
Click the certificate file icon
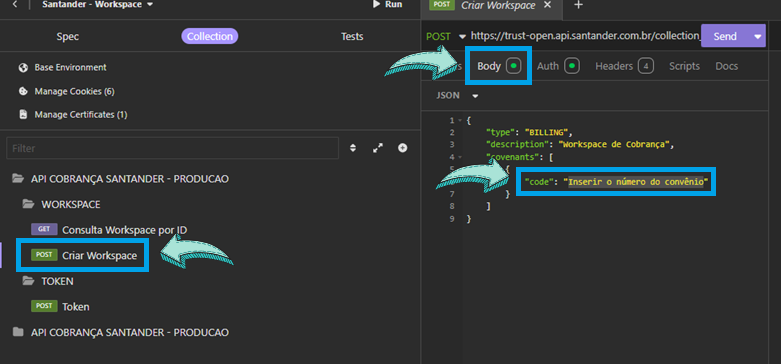(22, 115)
